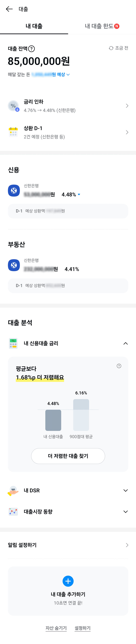The width and height of the screenshot is (136, 644).
Task: Open 알림 설정하기 row
Action: tap(68, 545)
